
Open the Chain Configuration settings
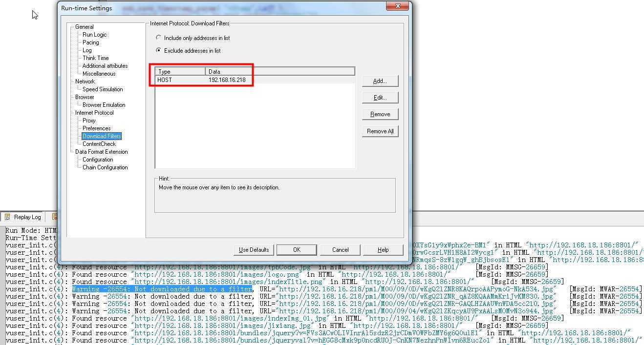pos(105,167)
